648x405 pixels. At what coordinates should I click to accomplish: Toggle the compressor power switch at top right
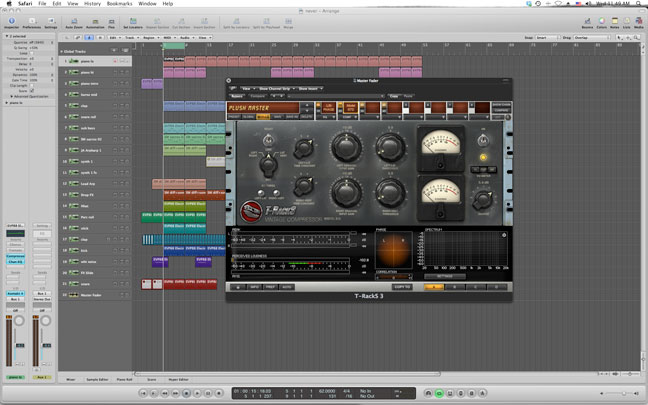482,141
